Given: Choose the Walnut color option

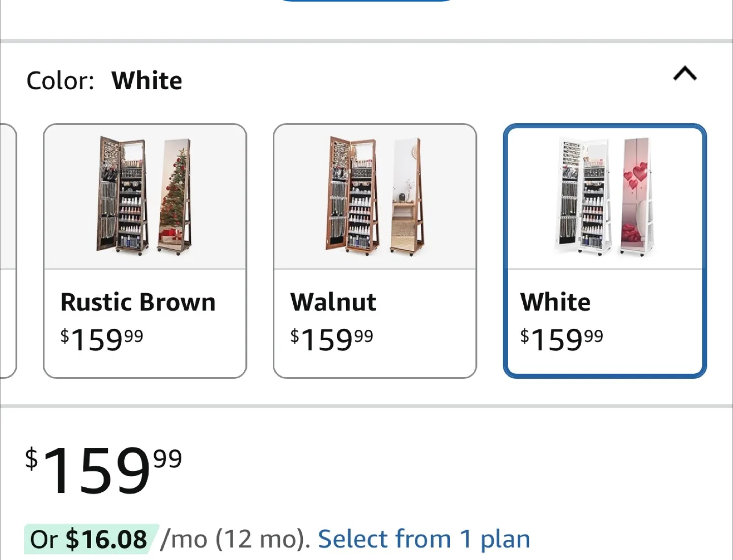Looking at the screenshot, I should click(375, 250).
